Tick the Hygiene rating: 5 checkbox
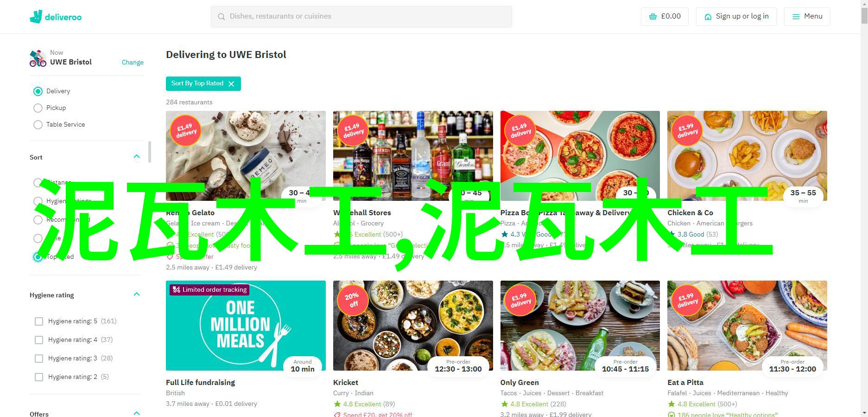This screenshot has height=417, width=868. [x=39, y=321]
